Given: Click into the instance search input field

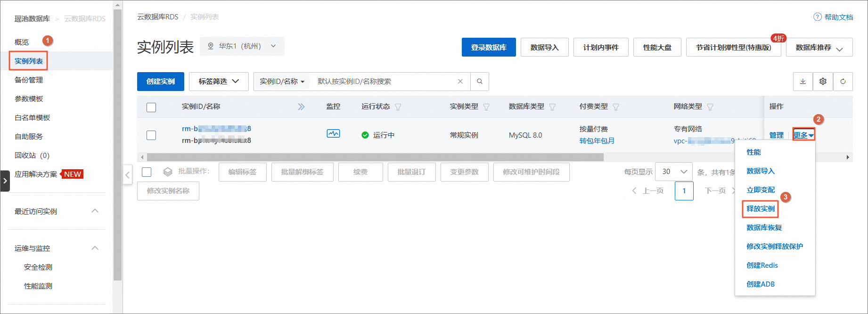Looking at the screenshot, I should (x=384, y=82).
